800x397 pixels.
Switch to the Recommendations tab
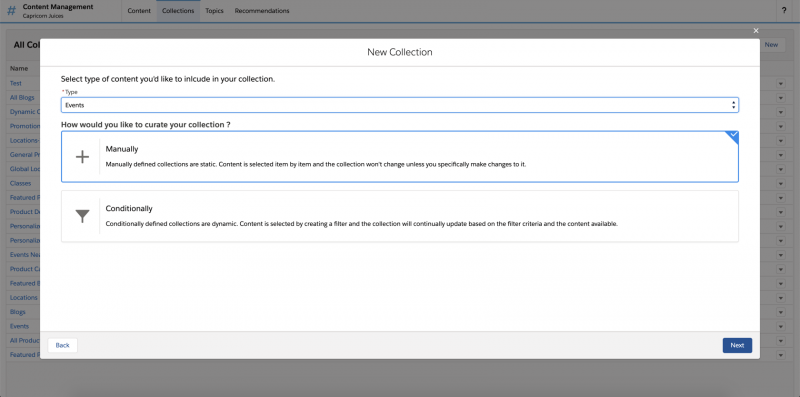(262, 11)
